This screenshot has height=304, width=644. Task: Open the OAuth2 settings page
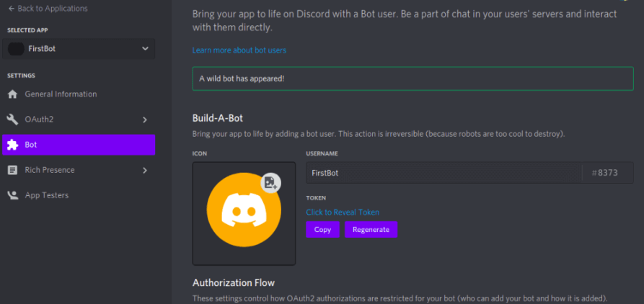click(79, 120)
